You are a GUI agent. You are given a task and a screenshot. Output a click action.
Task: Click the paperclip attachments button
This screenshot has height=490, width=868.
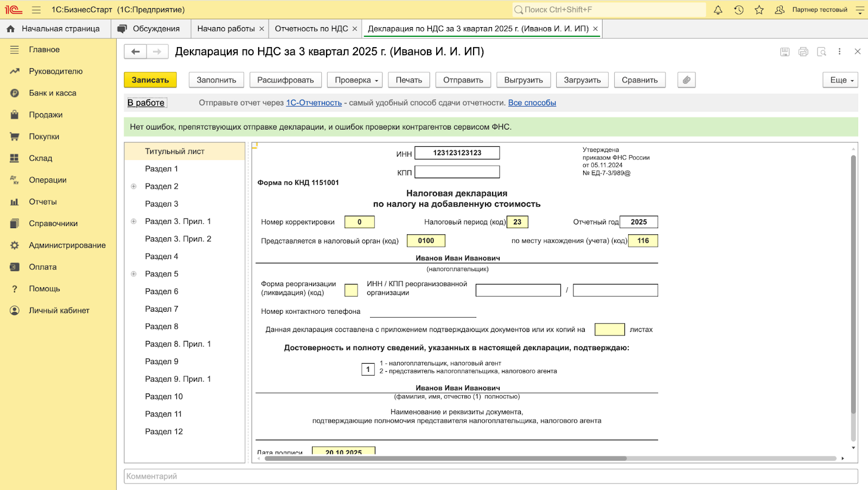click(x=686, y=80)
